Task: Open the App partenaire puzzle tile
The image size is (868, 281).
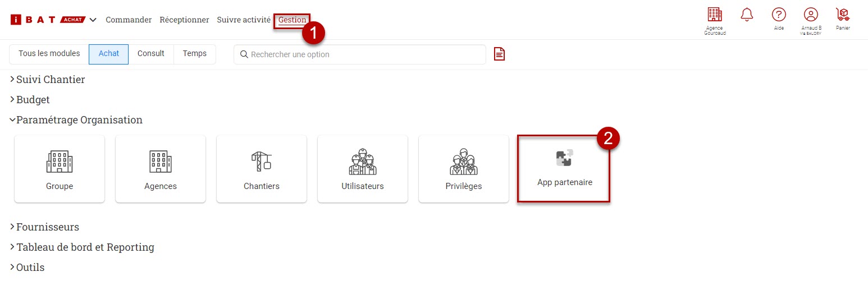Action: pos(564,168)
